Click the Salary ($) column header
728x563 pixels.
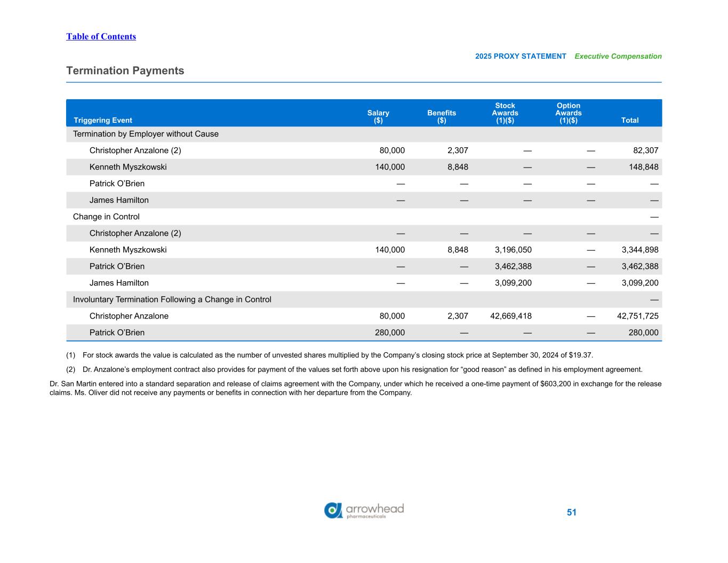(378, 116)
